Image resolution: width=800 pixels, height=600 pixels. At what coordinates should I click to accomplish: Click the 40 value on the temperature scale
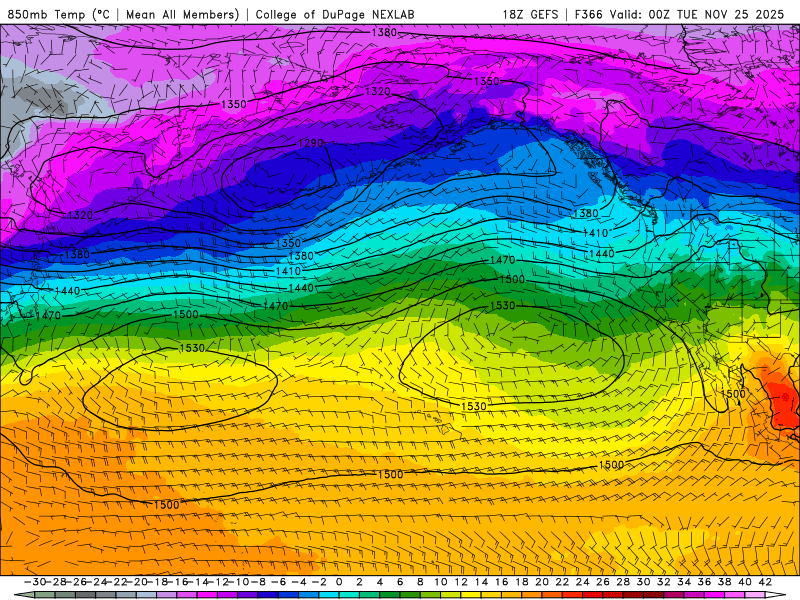(x=745, y=582)
